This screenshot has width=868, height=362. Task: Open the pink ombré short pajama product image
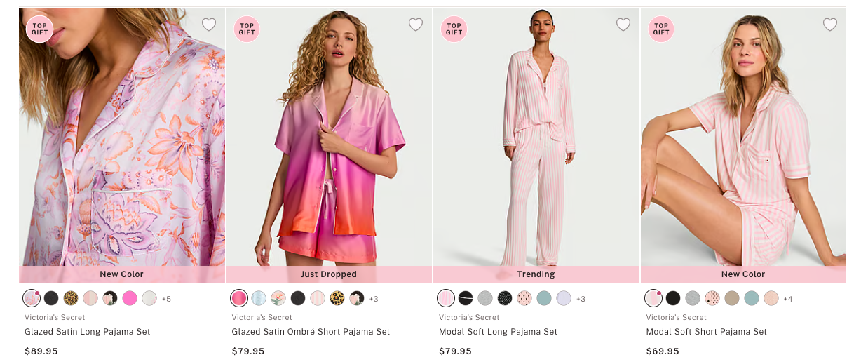tap(329, 140)
